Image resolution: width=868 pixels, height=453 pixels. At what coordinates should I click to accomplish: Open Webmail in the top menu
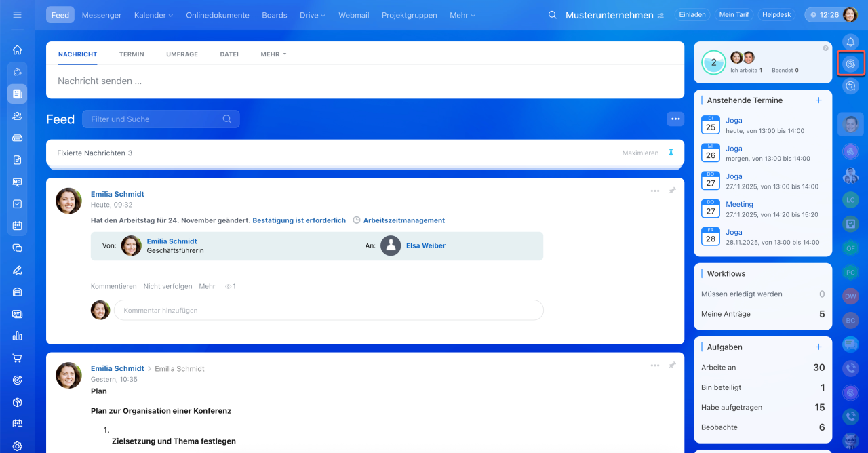click(353, 15)
